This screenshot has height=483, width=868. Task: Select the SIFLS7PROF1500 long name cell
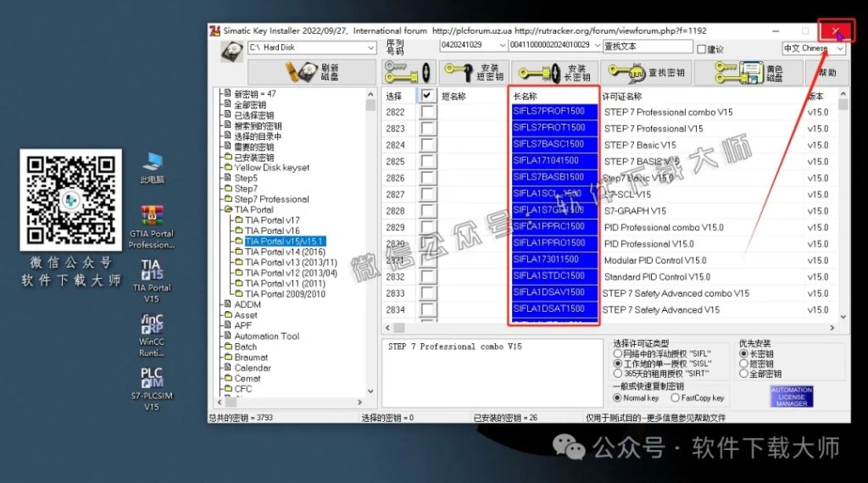(554, 111)
